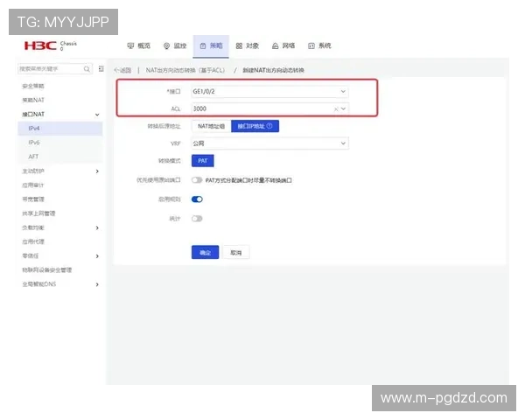Select the 策略 tab
This screenshot has width=525, height=420.
pyautogui.click(x=211, y=46)
